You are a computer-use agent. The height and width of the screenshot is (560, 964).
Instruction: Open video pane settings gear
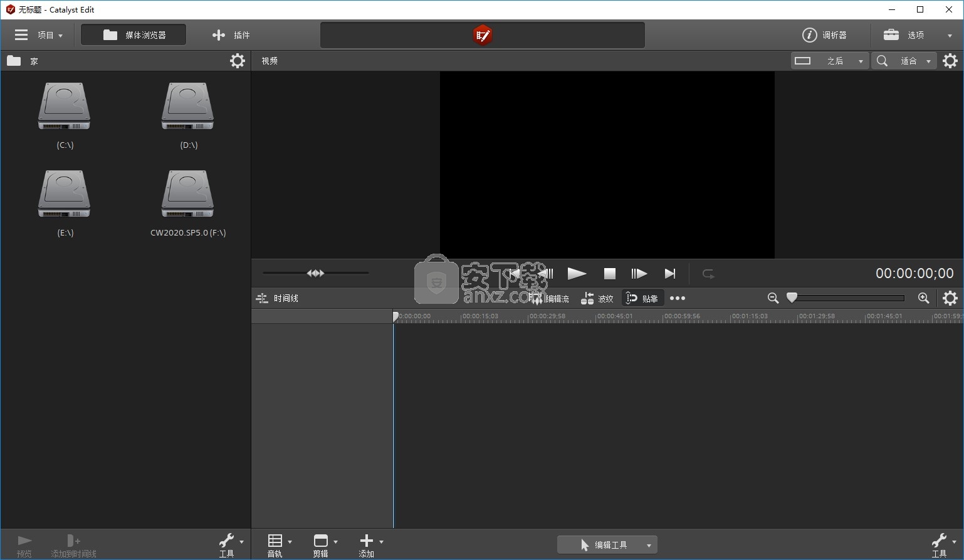pyautogui.click(x=950, y=61)
